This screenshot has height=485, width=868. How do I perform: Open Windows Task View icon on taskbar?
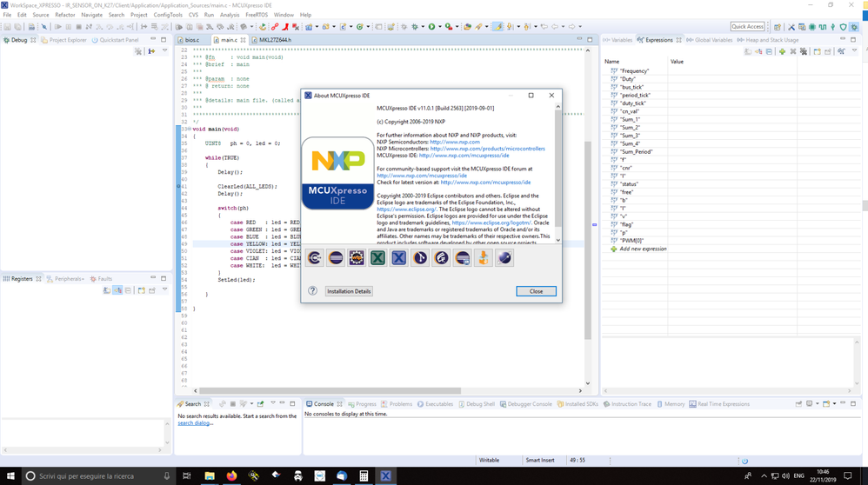[x=186, y=475]
